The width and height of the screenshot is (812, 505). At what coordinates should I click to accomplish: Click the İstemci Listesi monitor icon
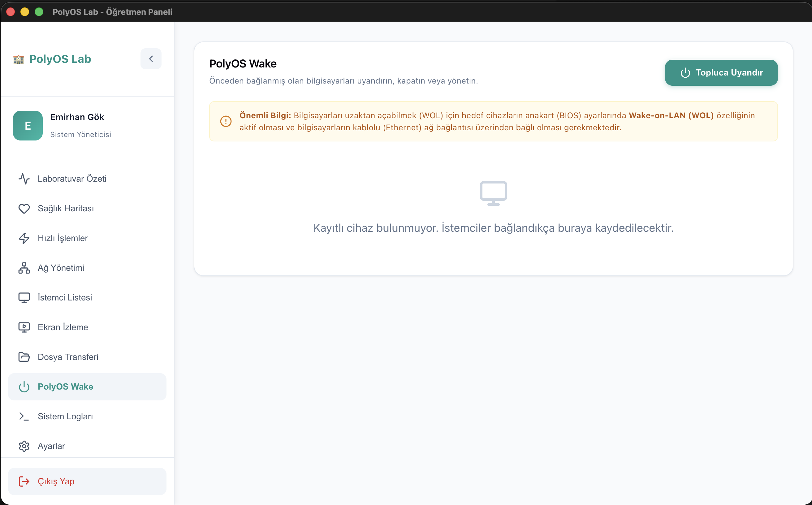[x=24, y=298]
